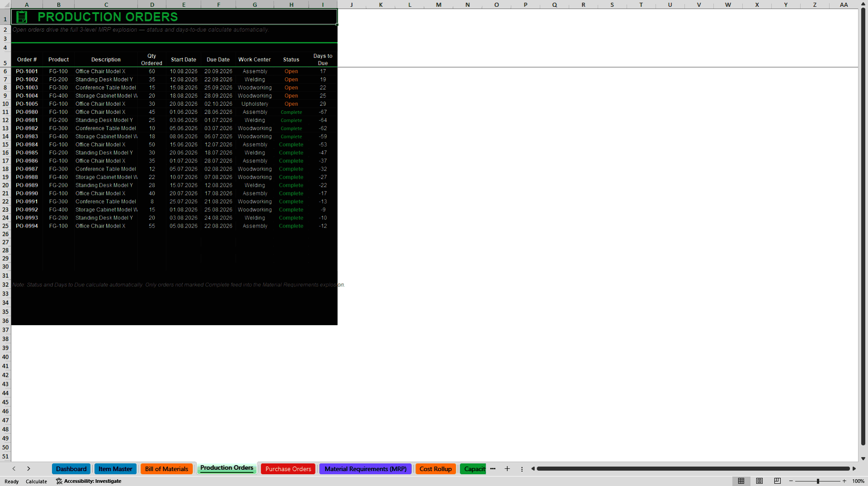The image size is (868, 486).
Task: Click the Qty Ordered heading
Action: pos(152,60)
